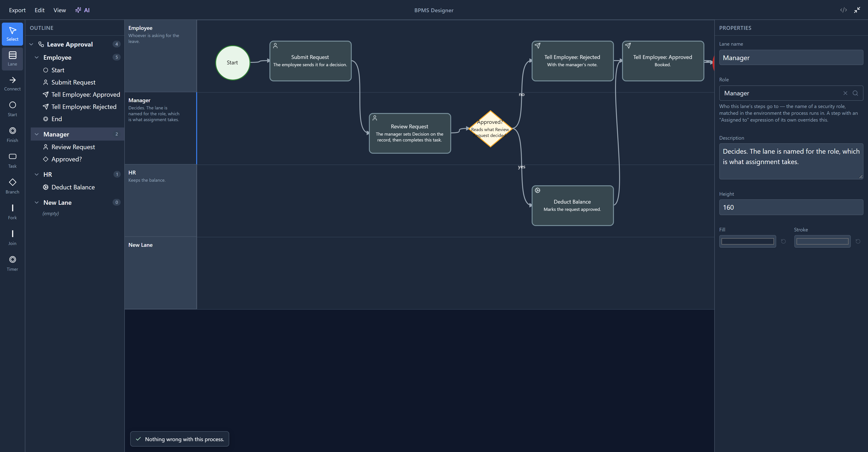
Task: Open the Stroke color swatch
Action: click(822, 241)
